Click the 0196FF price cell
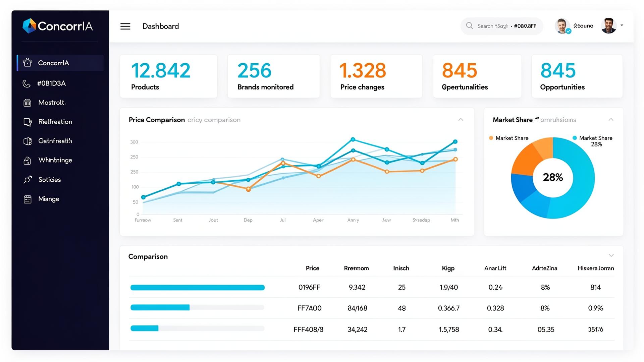Screen dimensions: 644x362 [x=309, y=288]
